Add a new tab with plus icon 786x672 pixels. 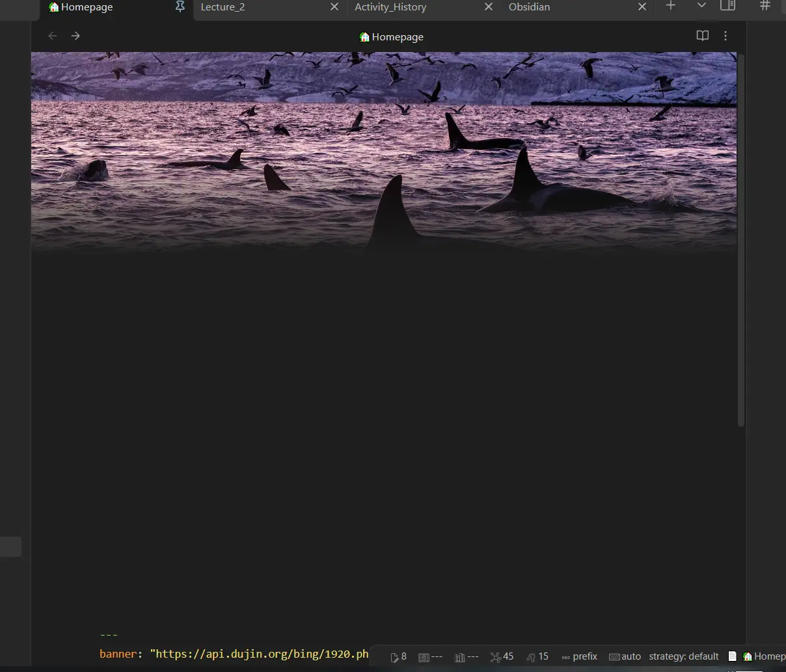671,6
